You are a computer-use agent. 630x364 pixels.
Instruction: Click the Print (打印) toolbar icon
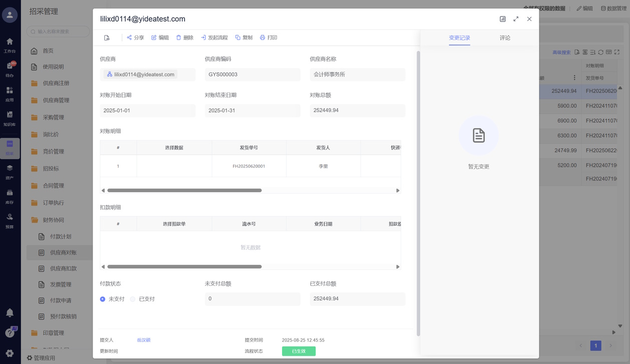point(262,38)
